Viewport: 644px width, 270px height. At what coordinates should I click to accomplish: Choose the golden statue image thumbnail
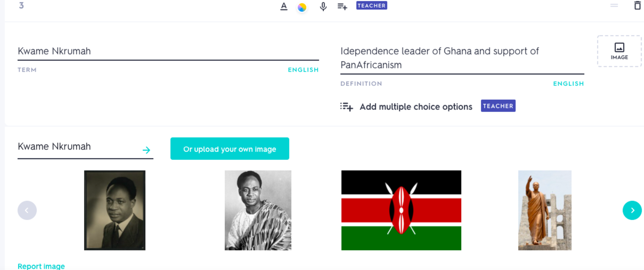tap(545, 210)
